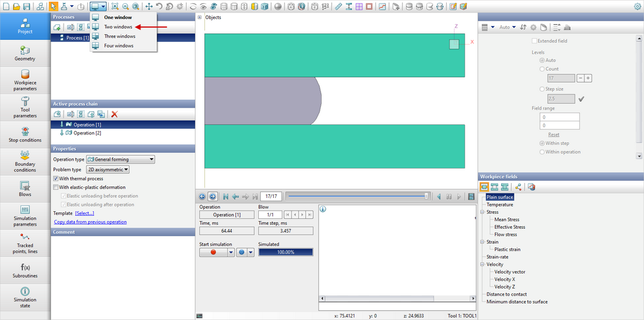644x320 pixels.
Task: Select Two windows from the layout menu
Action: point(118,27)
